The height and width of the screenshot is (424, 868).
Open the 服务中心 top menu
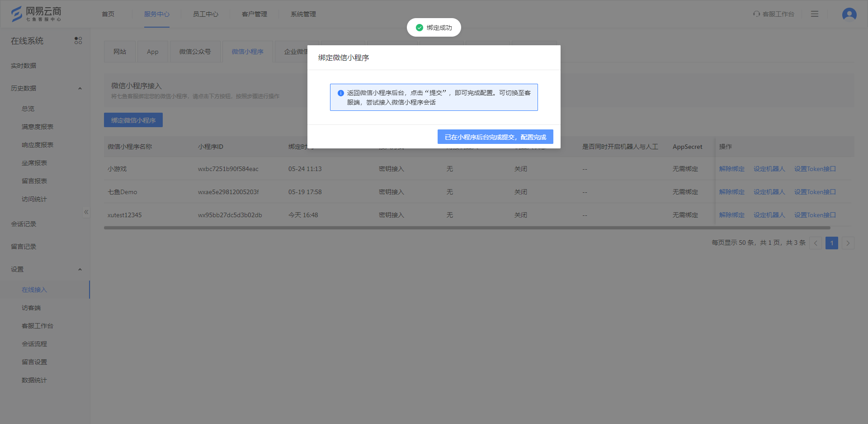coord(157,14)
